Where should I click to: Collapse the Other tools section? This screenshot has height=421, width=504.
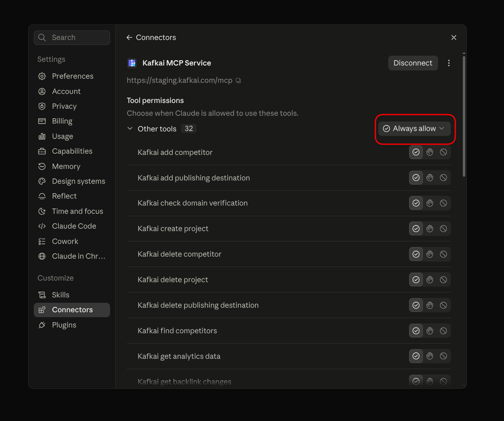(130, 129)
